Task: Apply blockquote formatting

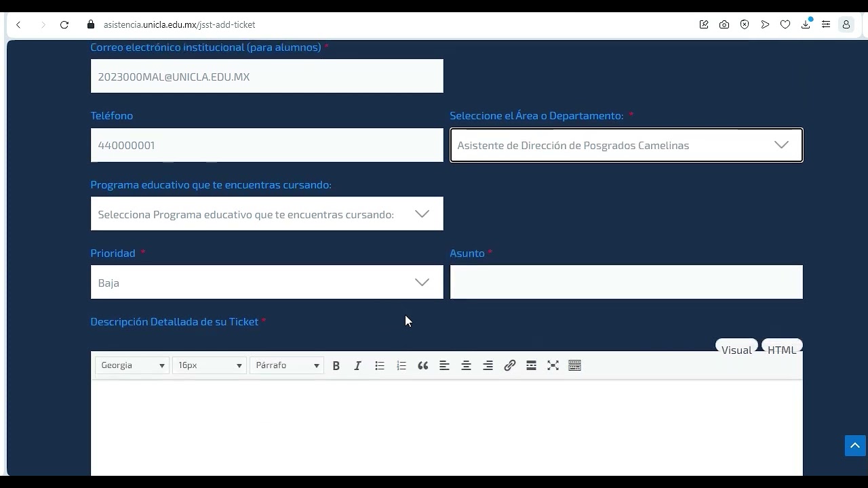Action: [x=423, y=365]
